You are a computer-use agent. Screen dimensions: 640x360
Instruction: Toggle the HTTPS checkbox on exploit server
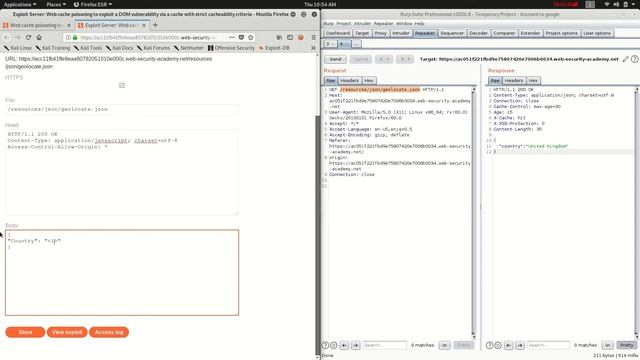click(122, 85)
